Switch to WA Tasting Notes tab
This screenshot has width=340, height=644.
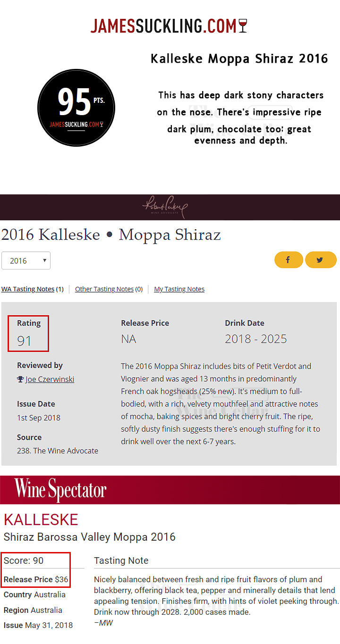(x=28, y=289)
